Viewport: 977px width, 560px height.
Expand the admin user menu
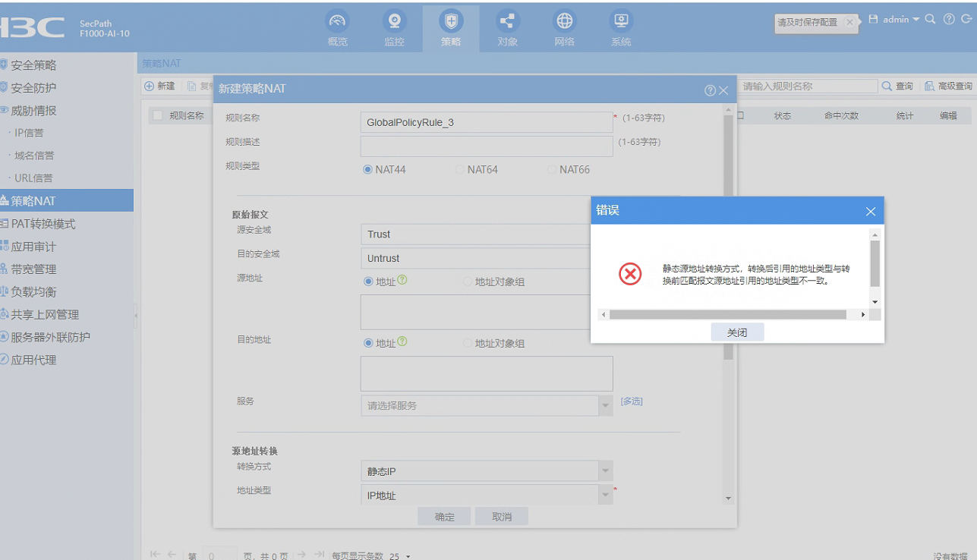(x=901, y=20)
